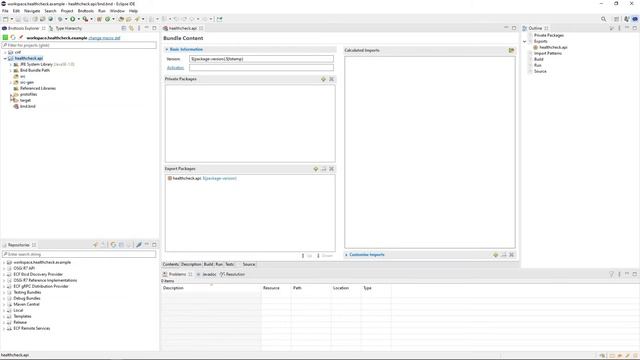
Task: Select Private Packages in Outline
Action: [x=549, y=36]
